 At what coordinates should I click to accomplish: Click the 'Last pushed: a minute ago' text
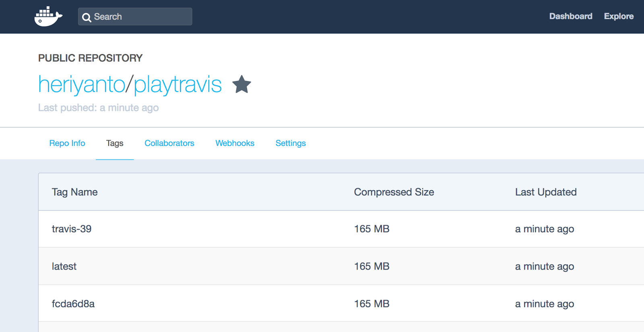click(x=99, y=108)
